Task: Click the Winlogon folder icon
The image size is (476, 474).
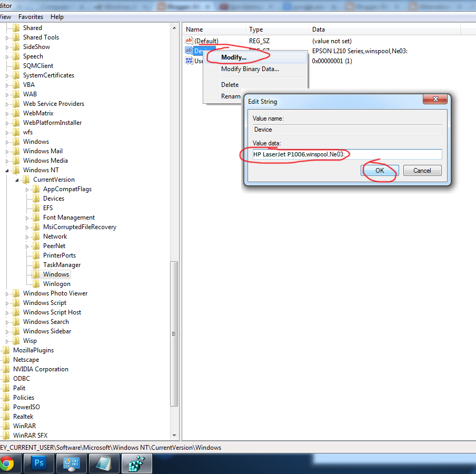Action: [x=36, y=284]
